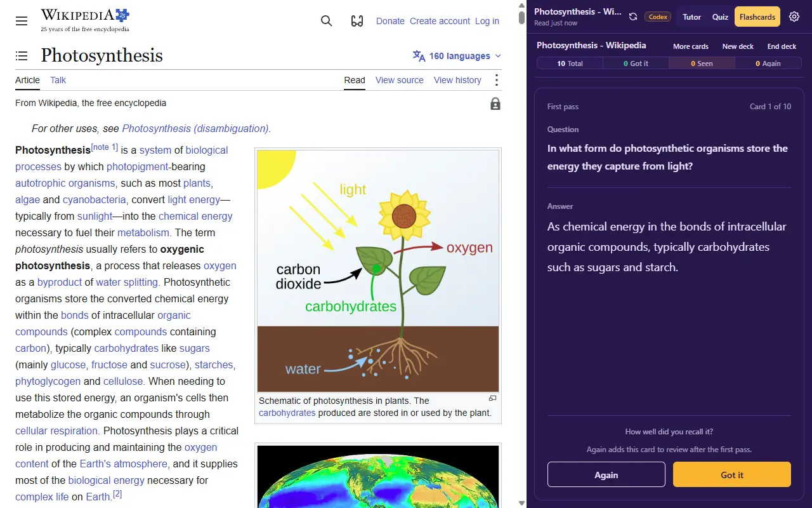
Task: Click the New deck button
Action: [x=738, y=46]
